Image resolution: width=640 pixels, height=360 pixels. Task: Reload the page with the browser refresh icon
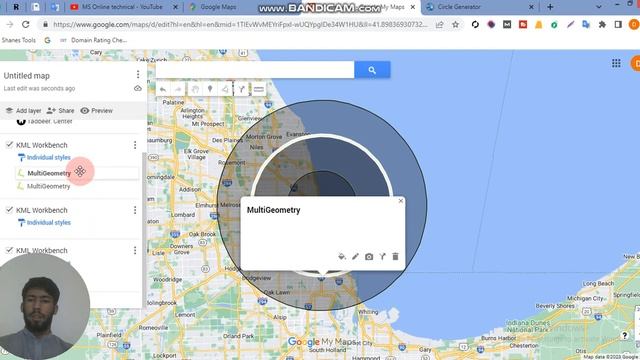tap(26, 24)
